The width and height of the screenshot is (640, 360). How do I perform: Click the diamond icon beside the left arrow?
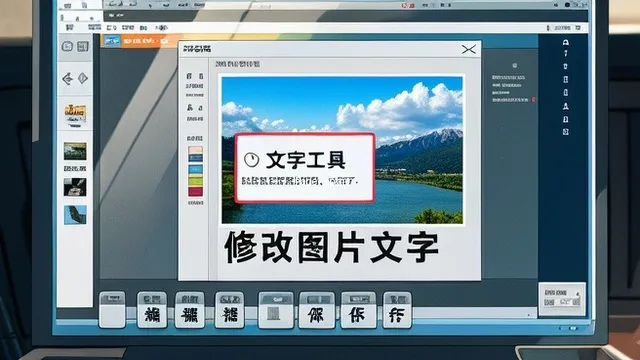pyautogui.click(x=83, y=78)
